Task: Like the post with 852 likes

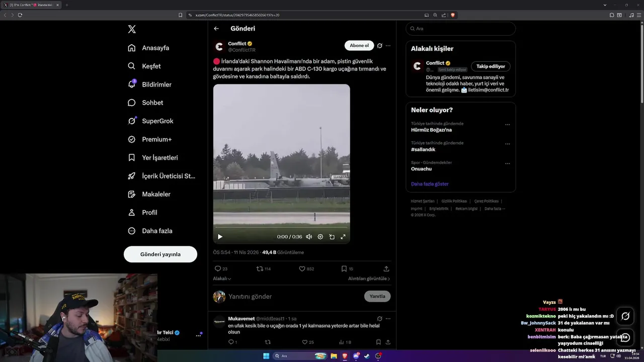Action: pos(306,269)
